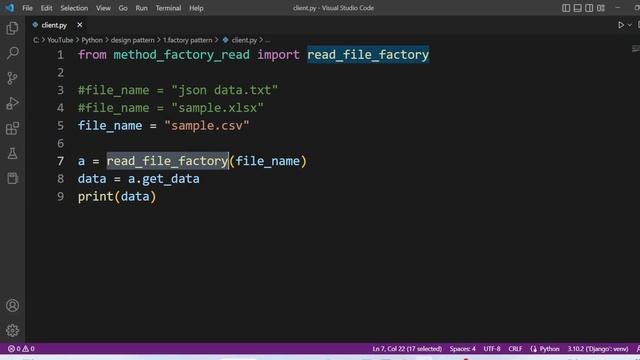Click the C: drive breadcrumb

[36, 40]
